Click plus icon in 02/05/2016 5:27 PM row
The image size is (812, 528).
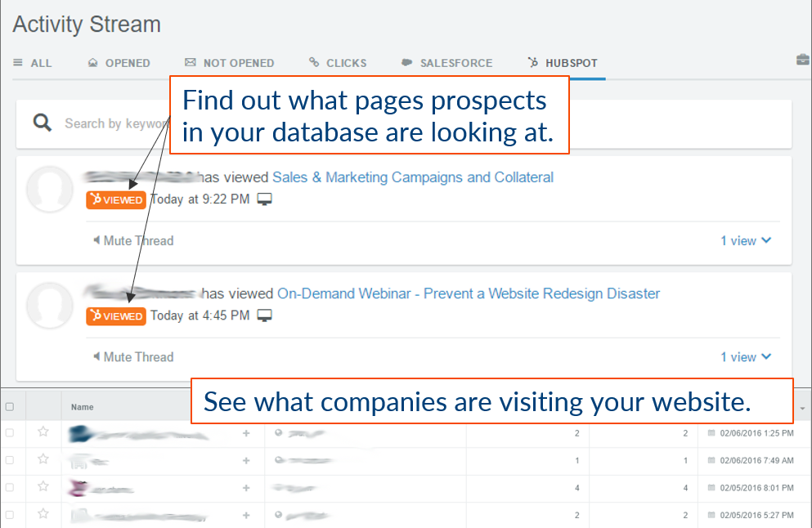pyautogui.click(x=246, y=516)
